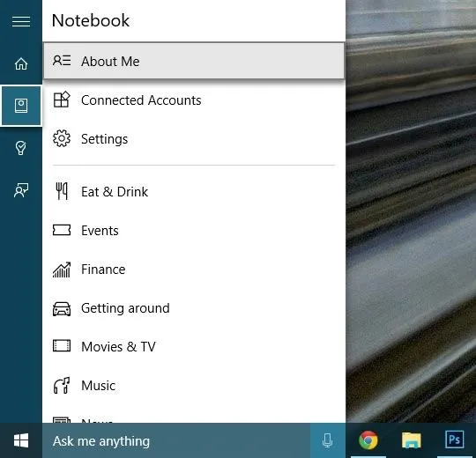Click the Music headphones icon
Screen dimensions: 476x458
click(x=62, y=386)
